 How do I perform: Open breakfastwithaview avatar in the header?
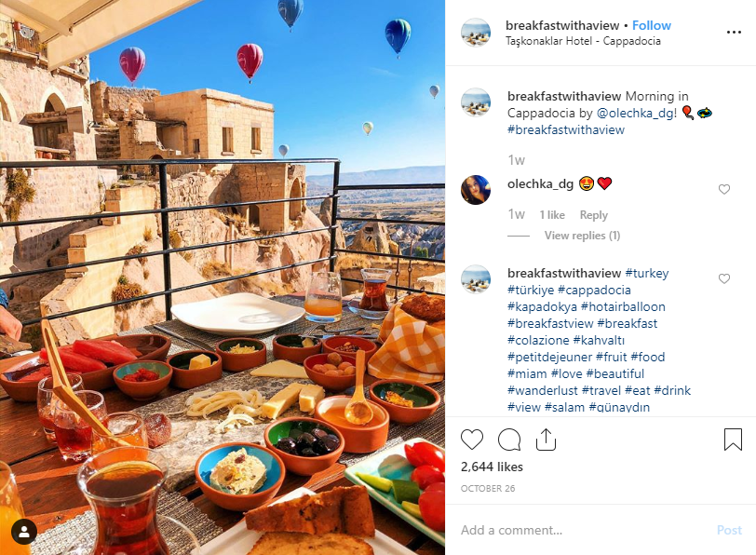[x=476, y=33]
